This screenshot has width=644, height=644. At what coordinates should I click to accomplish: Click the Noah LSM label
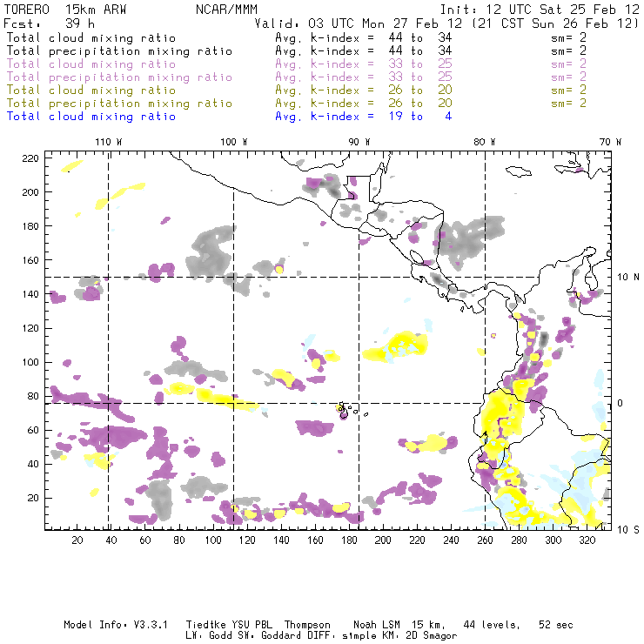point(379,625)
